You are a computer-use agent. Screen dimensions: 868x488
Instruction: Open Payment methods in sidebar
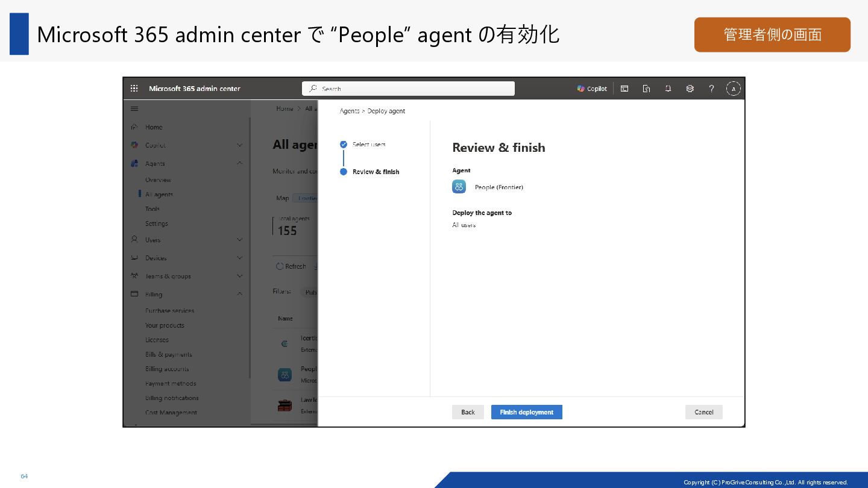171,383
